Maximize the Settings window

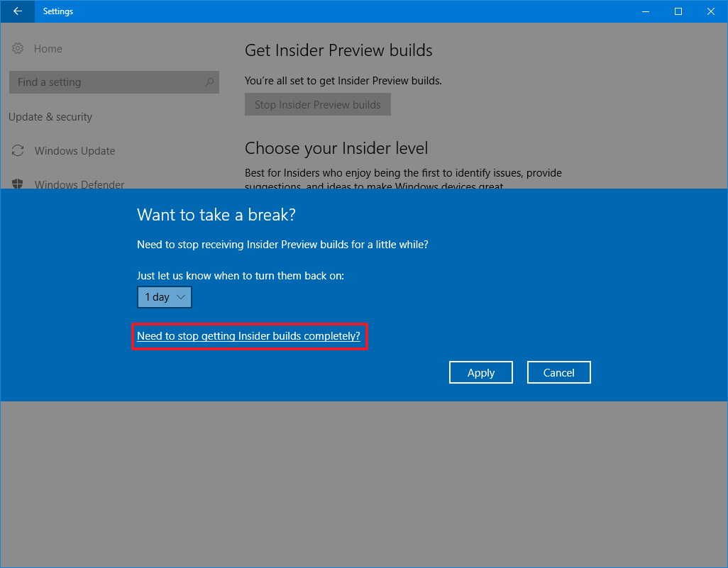pos(678,11)
